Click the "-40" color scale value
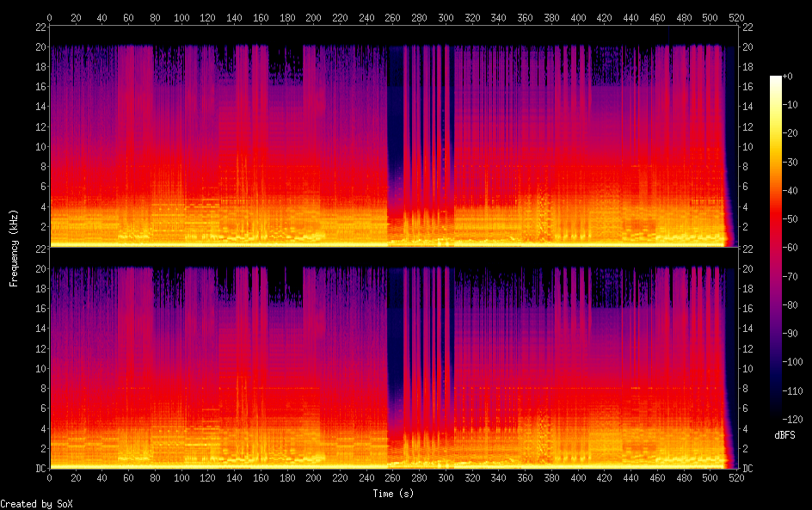The image size is (812, 510). [x=790, y=191]
